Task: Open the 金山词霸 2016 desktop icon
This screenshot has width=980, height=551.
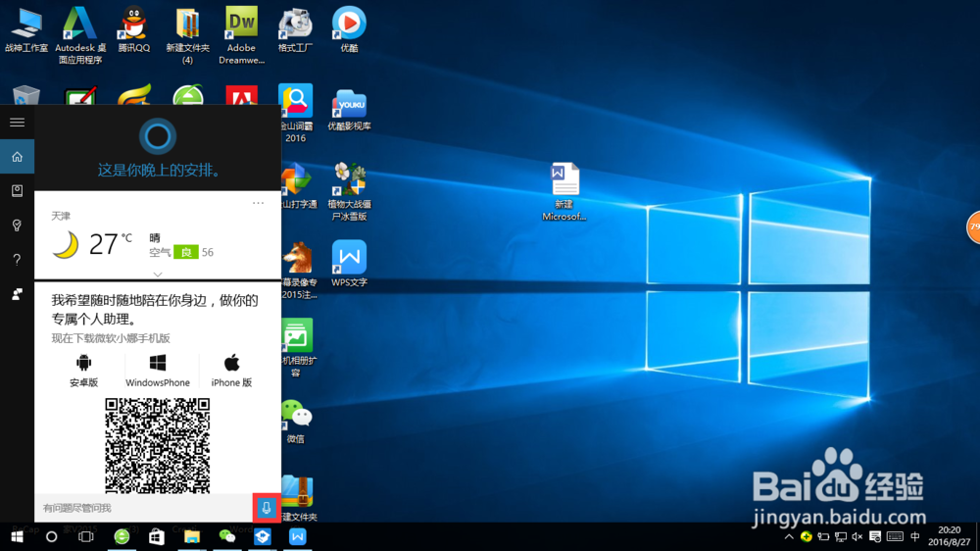Action: 296,113
